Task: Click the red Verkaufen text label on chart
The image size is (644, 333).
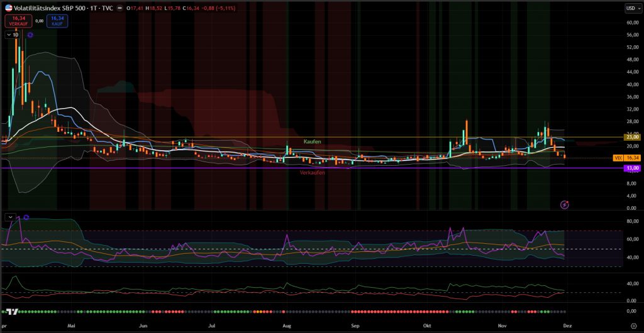Action: coord(313,173)
